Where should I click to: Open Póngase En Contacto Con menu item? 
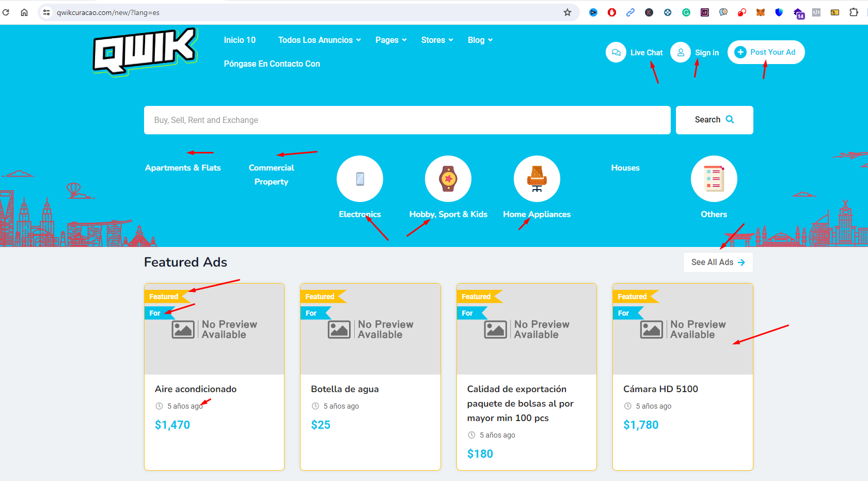tap(272, 64)
